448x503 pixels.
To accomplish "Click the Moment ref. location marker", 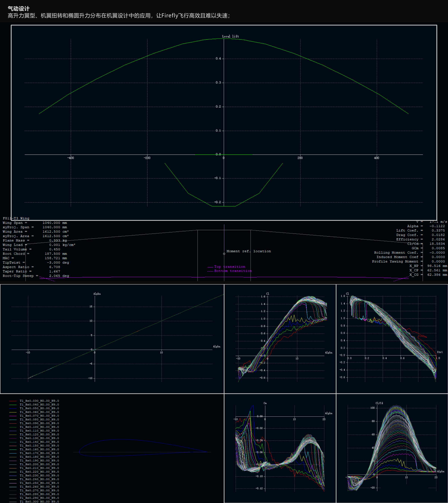I will coord(224,254).
